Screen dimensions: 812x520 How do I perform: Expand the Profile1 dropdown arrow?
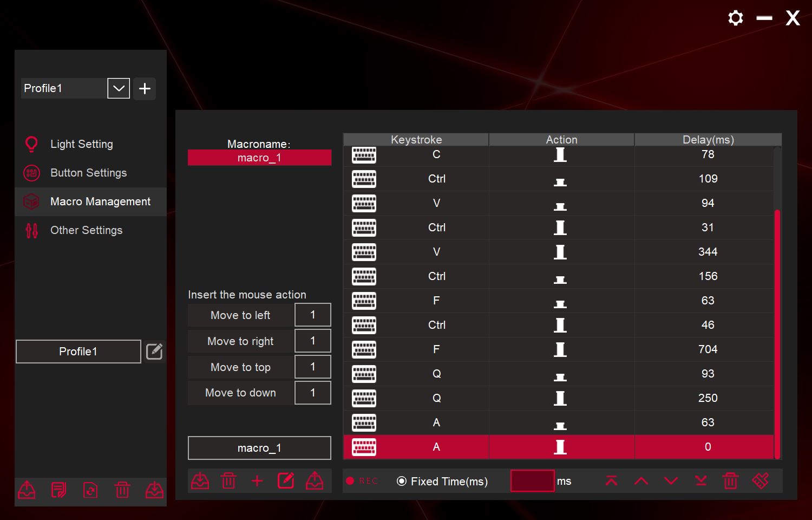click(119, 88)
